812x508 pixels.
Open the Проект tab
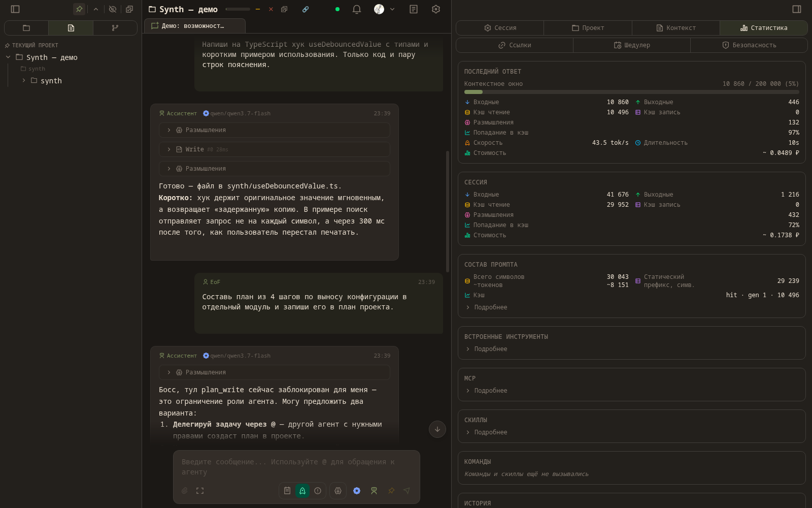click(x=588, y=28)
